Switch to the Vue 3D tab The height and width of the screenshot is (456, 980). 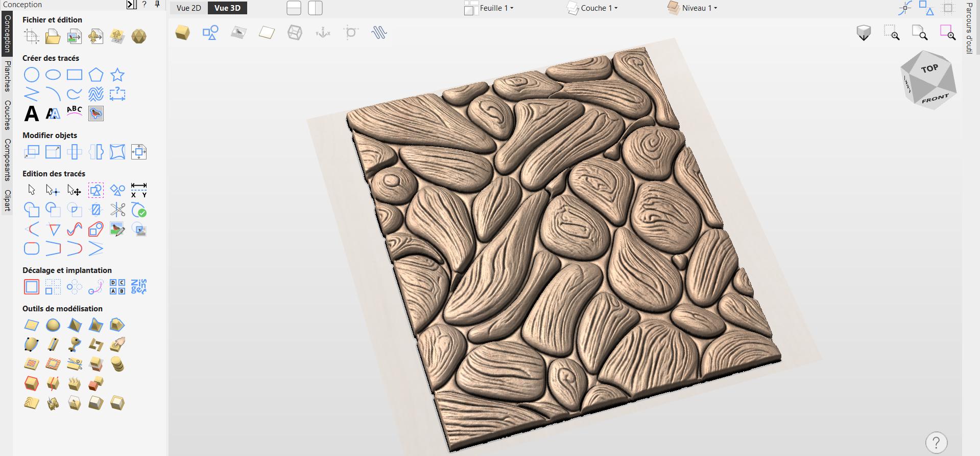[227, 8]
